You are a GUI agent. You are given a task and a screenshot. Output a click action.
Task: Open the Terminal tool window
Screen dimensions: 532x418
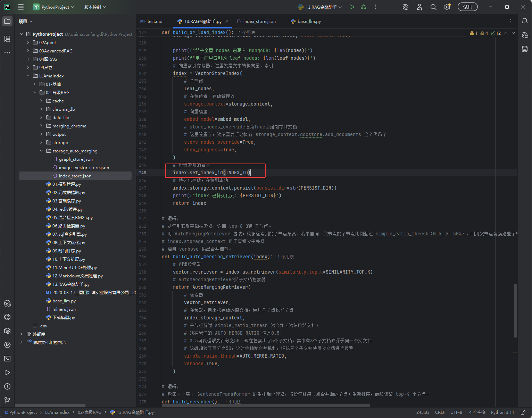pyautogui.click(x=7, y=359)
